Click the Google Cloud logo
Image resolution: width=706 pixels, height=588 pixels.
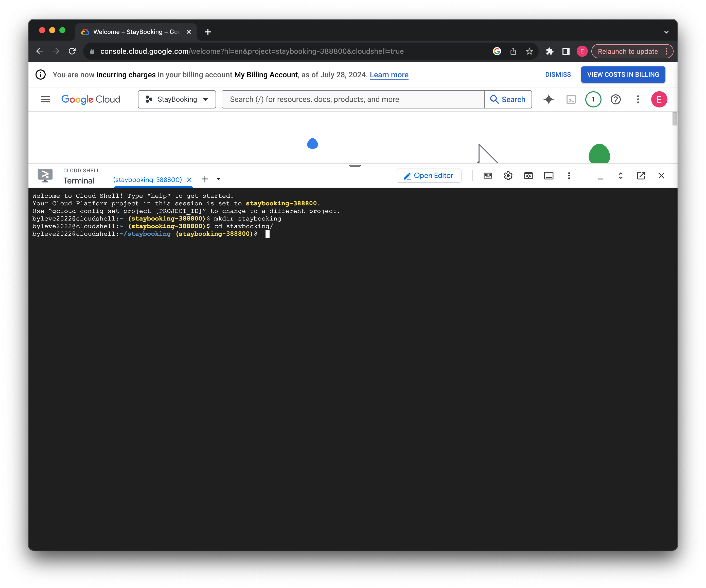click(x=91, y=99)
